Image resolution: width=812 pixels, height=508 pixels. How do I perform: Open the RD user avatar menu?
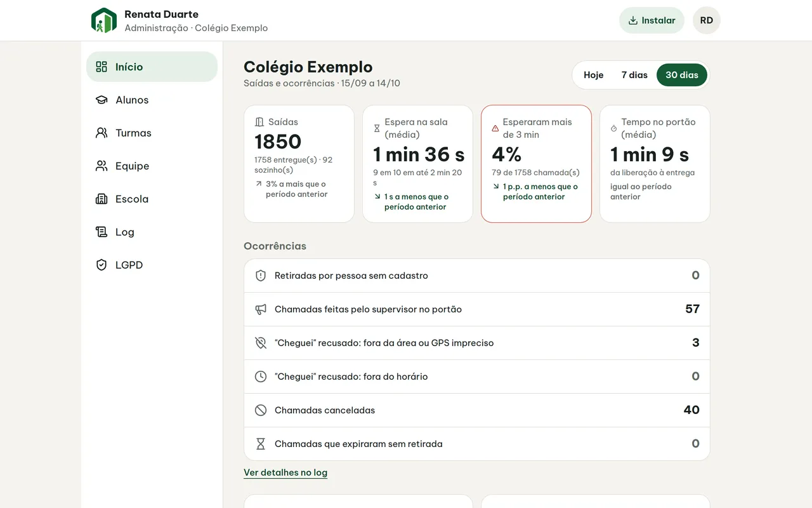[707, 20]
